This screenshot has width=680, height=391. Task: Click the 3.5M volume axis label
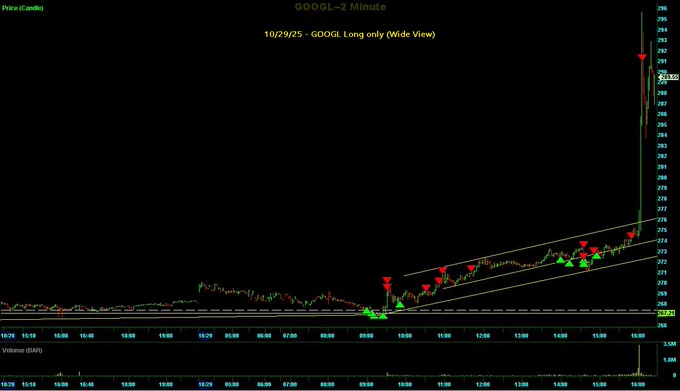[669, 344]
